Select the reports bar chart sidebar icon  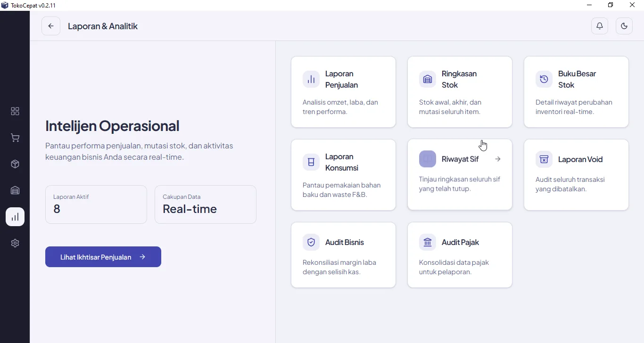15,217
